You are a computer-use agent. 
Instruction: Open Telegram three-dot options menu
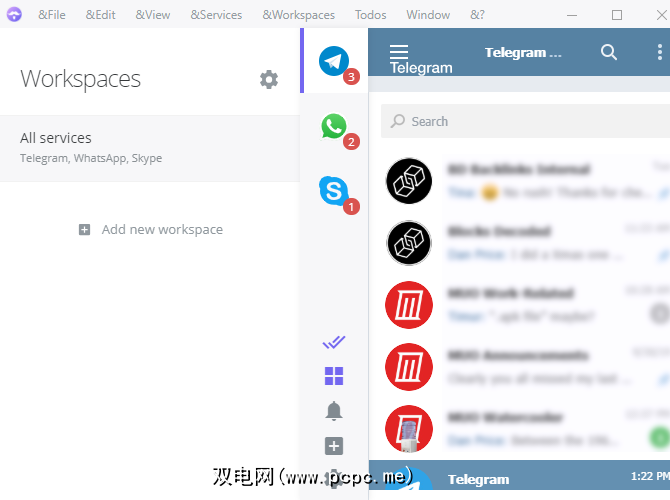pyautogui.click(x=660, y=52)
